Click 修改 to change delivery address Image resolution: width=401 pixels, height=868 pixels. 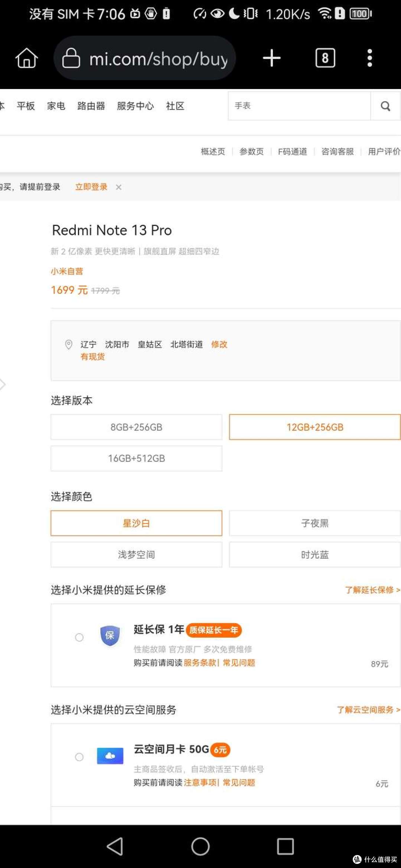pos(219,344)
